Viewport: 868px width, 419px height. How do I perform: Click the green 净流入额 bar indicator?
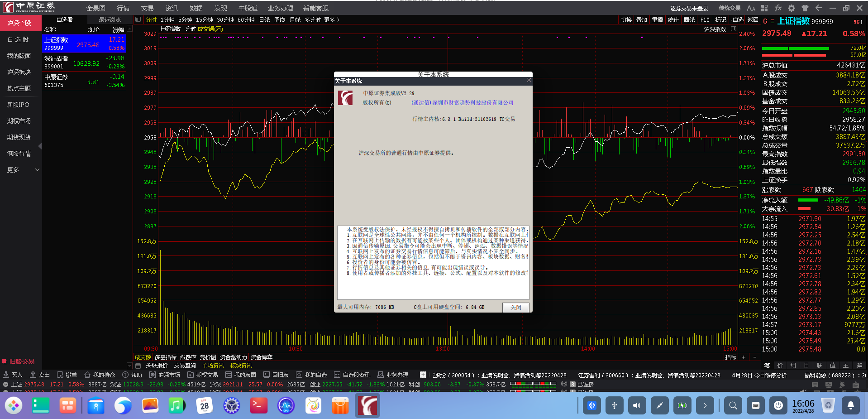point(808,200)
